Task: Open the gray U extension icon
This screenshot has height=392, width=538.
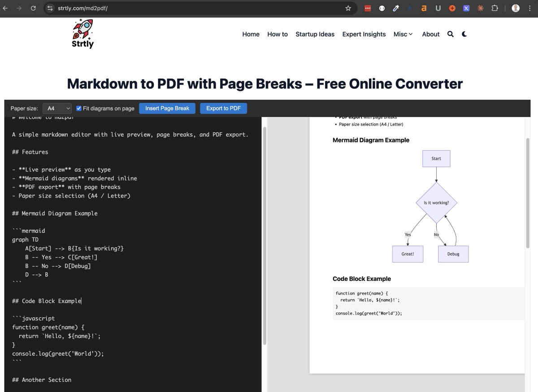Action: [x=438, y=8]
